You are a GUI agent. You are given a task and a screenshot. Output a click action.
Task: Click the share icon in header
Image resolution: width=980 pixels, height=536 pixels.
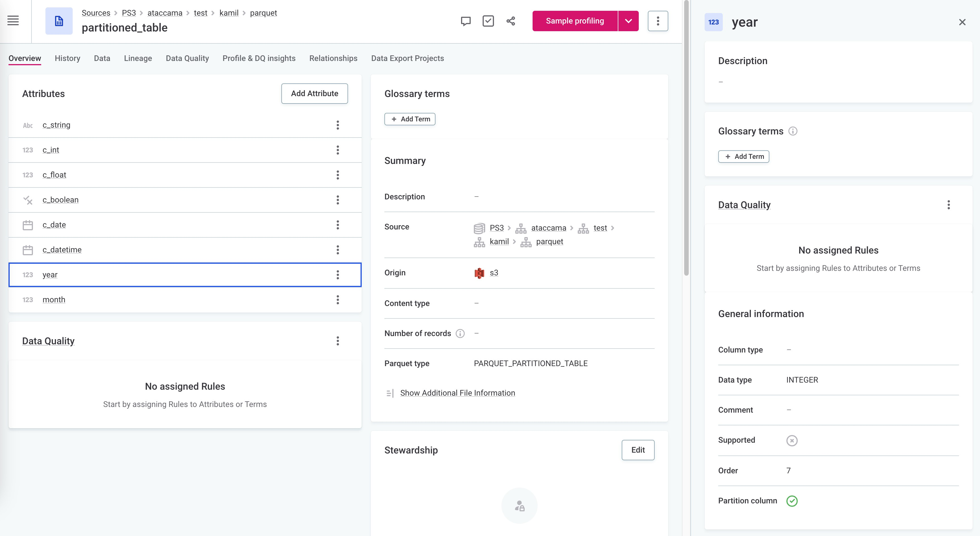[x=510, y=21]
